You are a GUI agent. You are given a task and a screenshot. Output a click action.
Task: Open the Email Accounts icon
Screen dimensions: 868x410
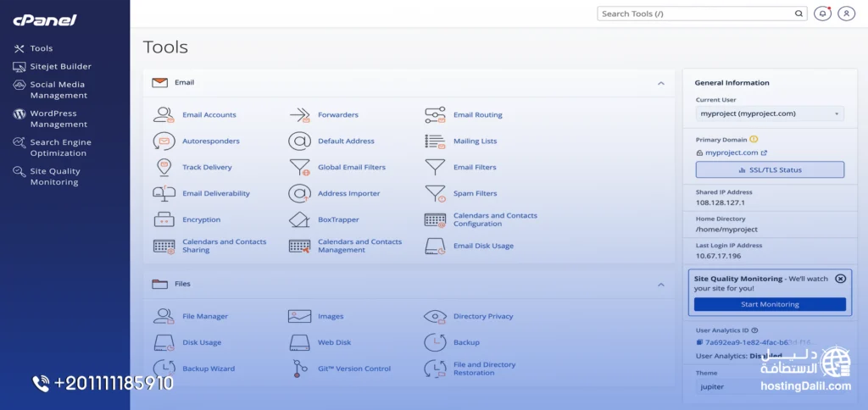pos(164,115)
